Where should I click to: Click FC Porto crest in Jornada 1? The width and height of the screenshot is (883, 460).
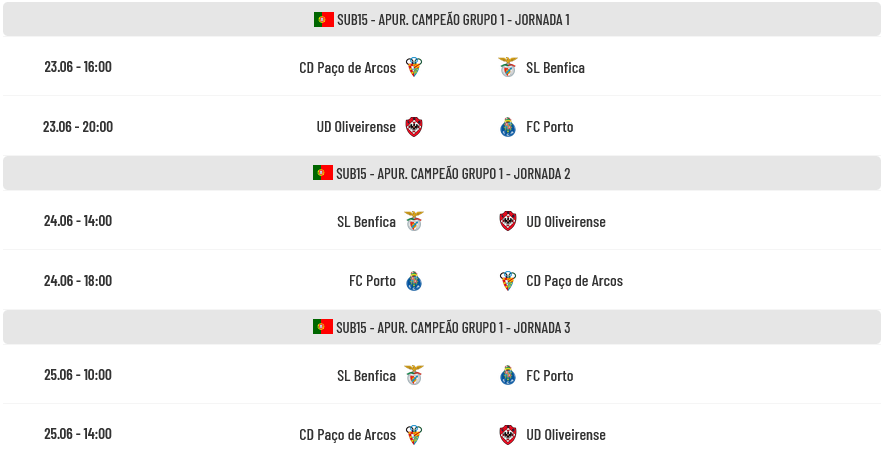(x=508, y=127)
